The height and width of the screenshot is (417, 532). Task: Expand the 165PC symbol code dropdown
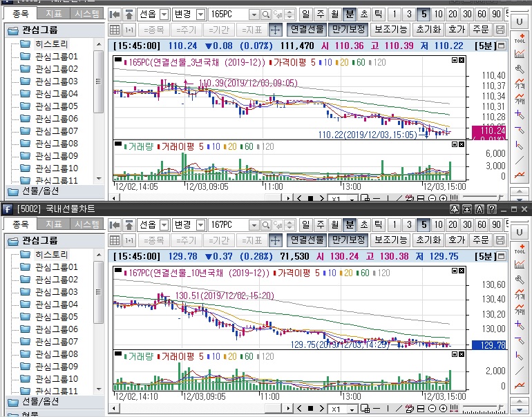253,14
